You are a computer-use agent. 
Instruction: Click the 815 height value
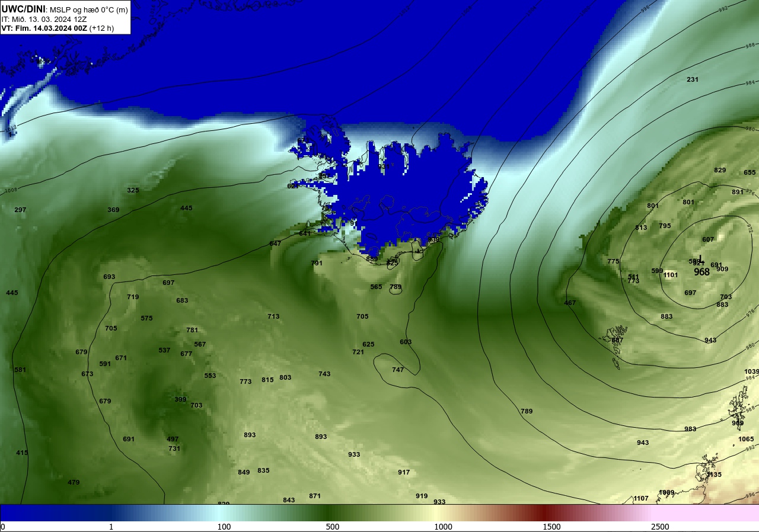(267, 380)
